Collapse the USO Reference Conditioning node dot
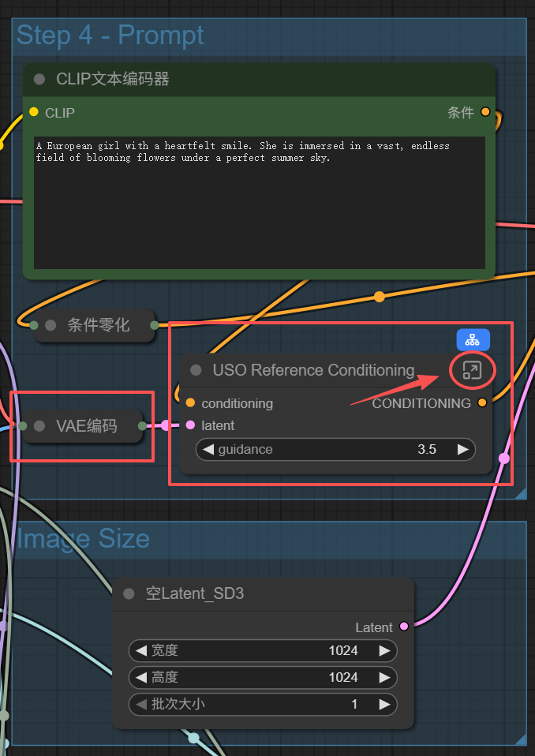This screenshot has height=756, width=535. [196, 370]
